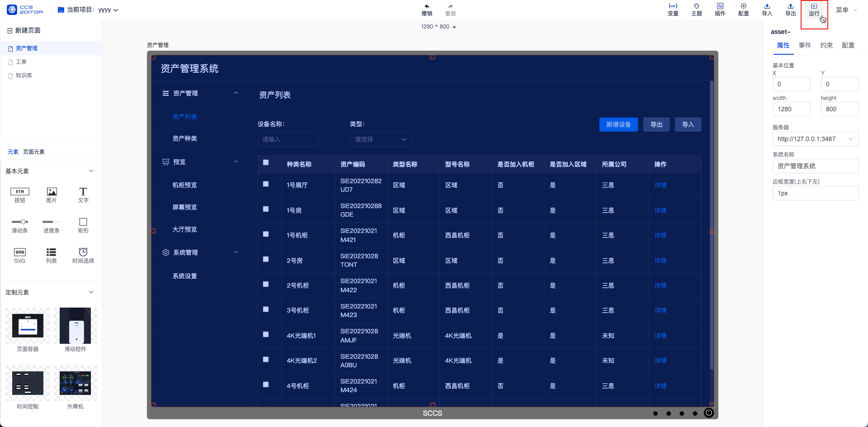Viewport: 868px width, 427px height.
Task: Open 详情 link for 4K光端机1 row
Action: pos(660,336)
